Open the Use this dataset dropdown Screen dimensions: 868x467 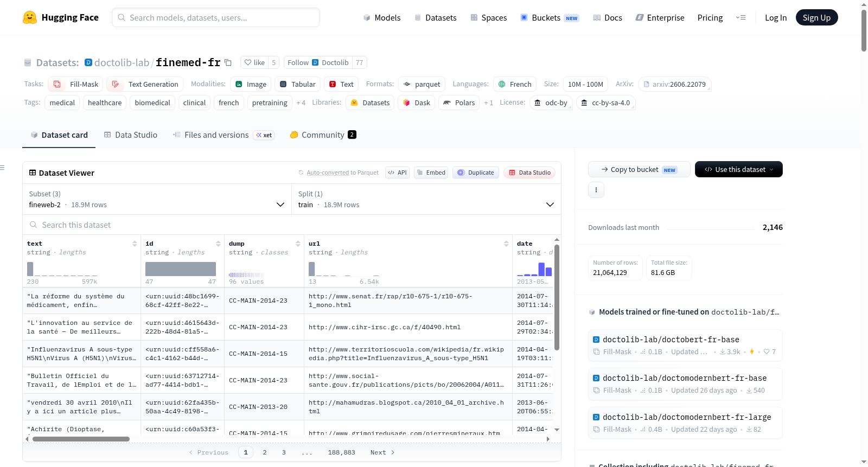(x=739, y=169)
